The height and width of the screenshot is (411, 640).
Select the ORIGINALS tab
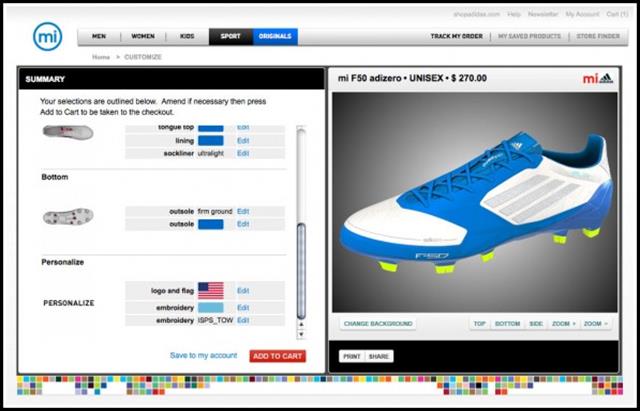tap(275, 36)
